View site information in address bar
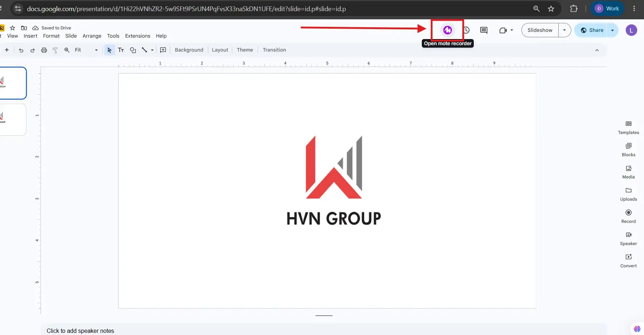The width and height of the screenshot is (644, 335). (x=18, y=9)
